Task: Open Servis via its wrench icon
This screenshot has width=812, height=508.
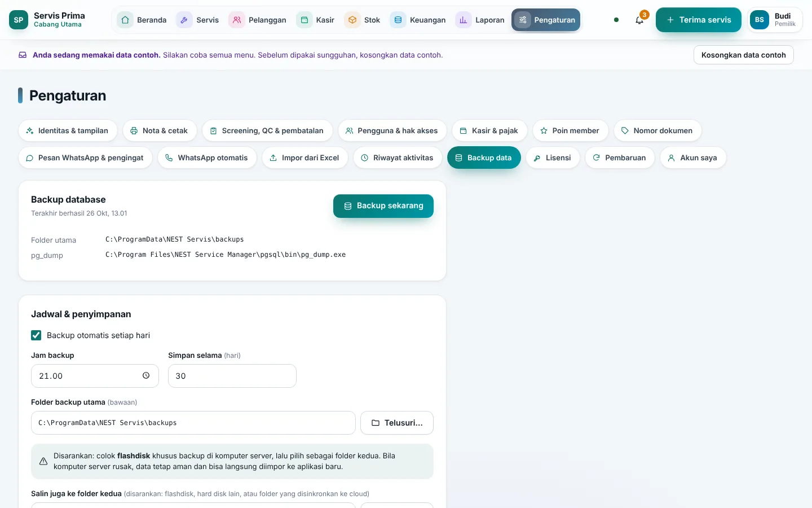Action: pos(184,20)
